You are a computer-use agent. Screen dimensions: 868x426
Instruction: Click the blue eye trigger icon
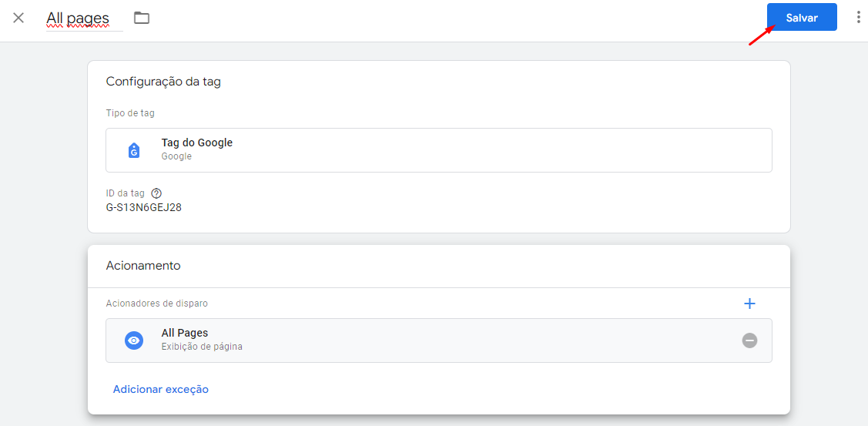point(133,340)
